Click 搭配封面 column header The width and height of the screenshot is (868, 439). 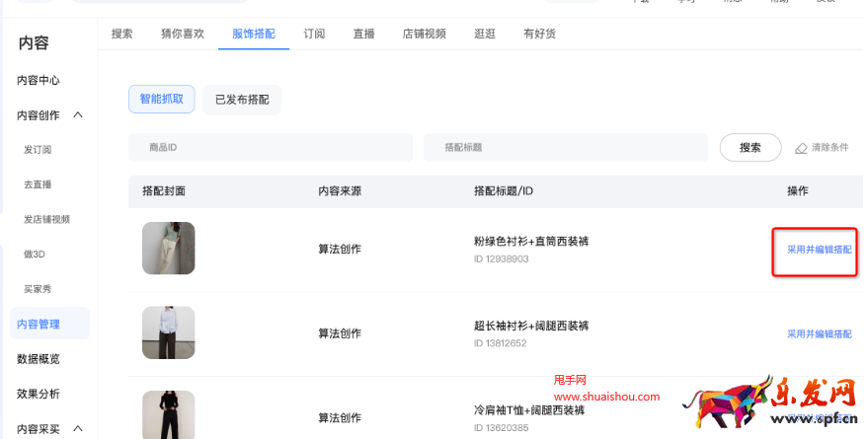[164, 191]
